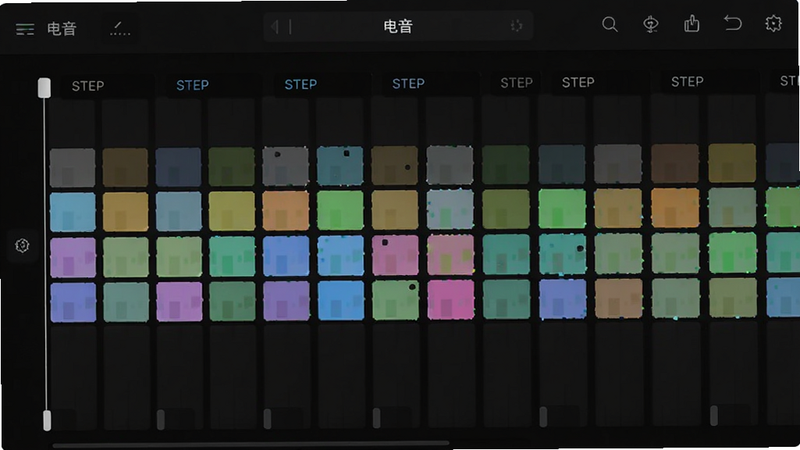Toggle yellow pad, second row fourth column

point(232,211)
